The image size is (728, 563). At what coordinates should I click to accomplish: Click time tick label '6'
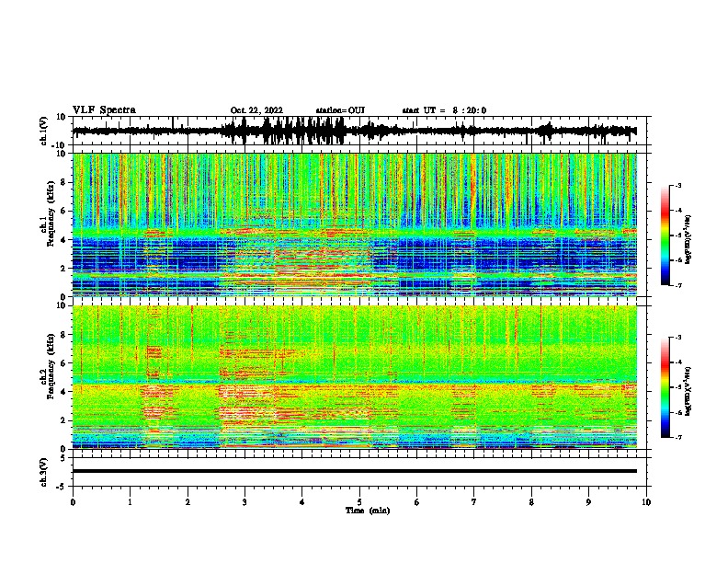417,502
